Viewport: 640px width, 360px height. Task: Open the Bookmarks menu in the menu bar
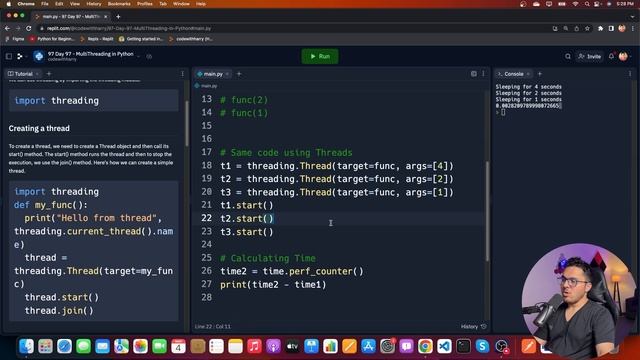119,4
